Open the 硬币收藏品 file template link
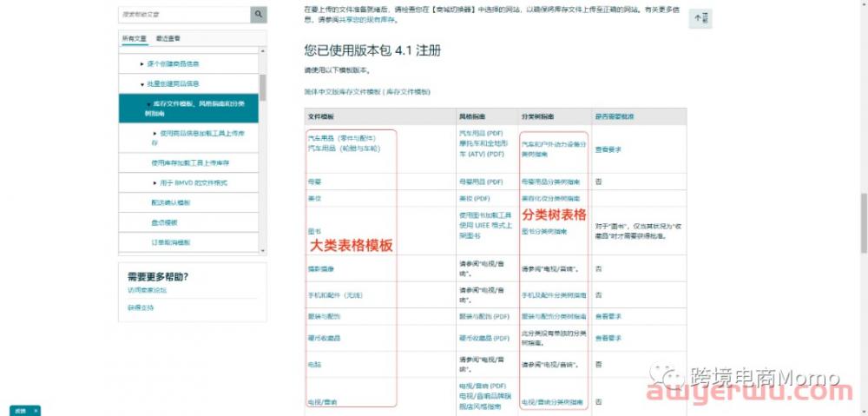 click(324, 338)
